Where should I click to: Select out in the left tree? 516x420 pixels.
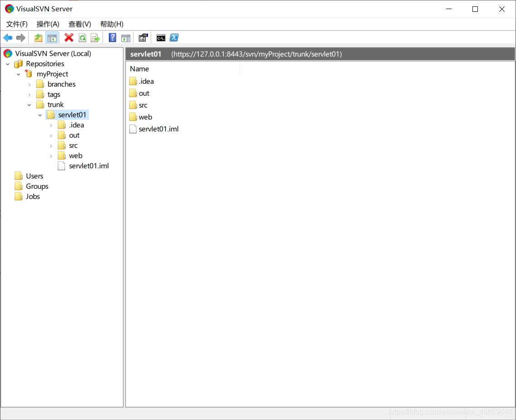74,135
